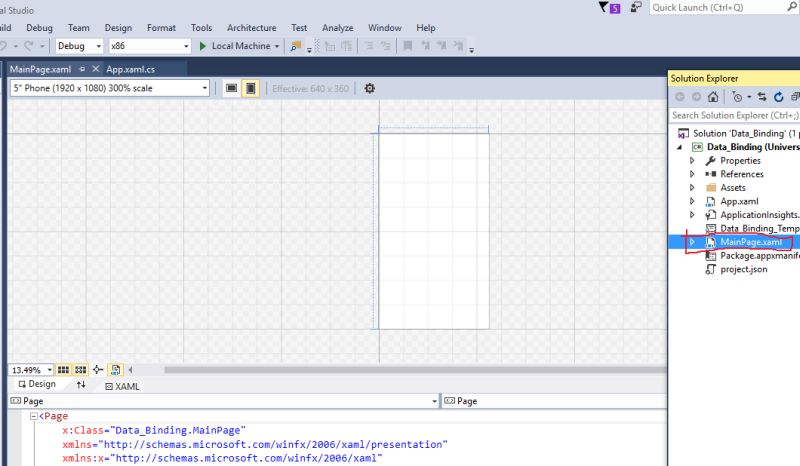The width and height of the screenshot is (800, 466).
Task: Open the Test menu
Action: pos(299,28)
